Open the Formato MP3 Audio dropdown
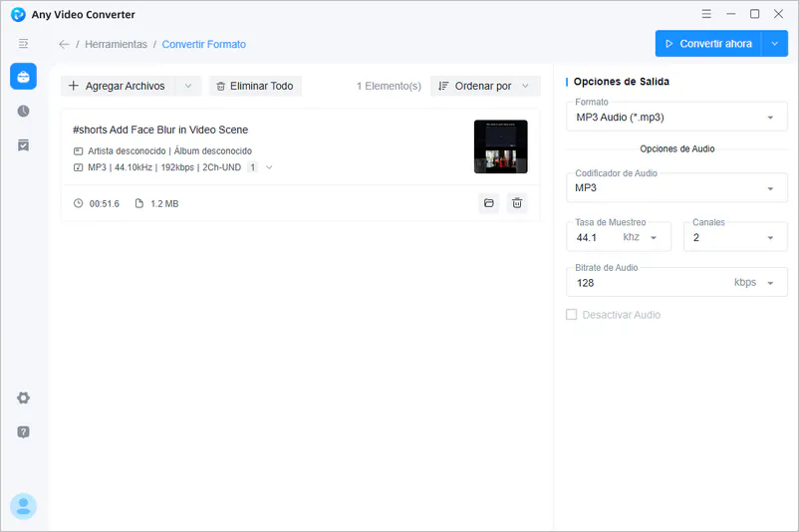The image size is (799, 532). [x=676, y=118]
